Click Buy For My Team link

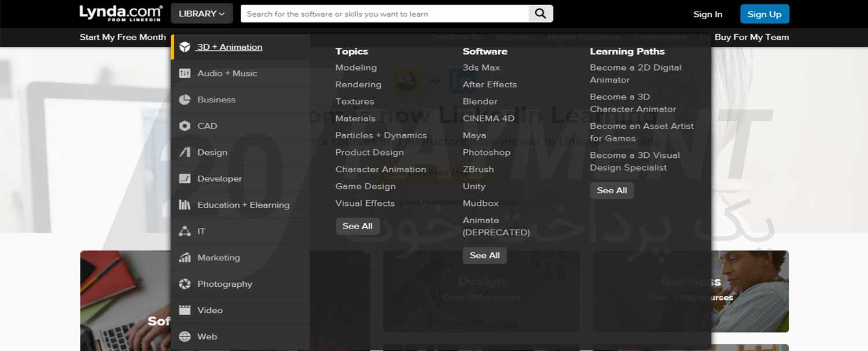752,37
